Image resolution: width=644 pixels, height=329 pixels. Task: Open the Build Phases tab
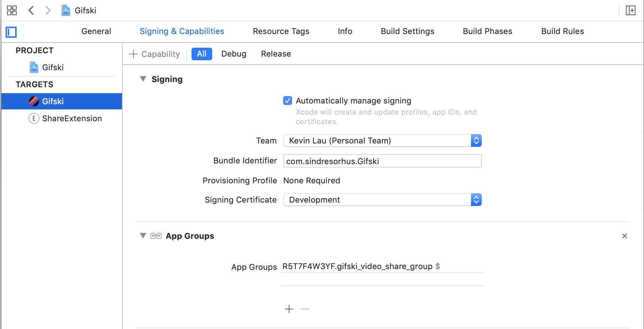click(x=487, y=31)
